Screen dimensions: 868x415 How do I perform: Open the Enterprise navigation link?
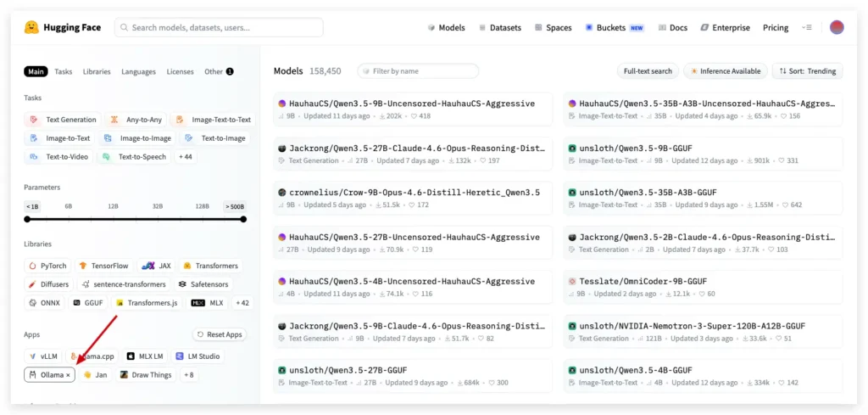pos(726,28)
